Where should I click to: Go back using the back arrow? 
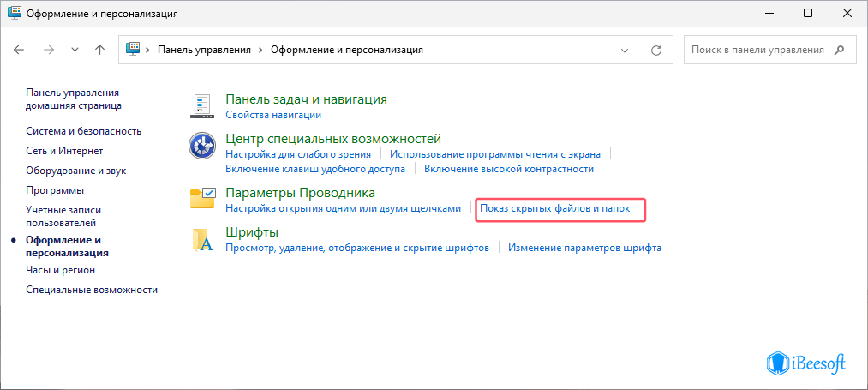pyautogui.click(x=20, y=50)
